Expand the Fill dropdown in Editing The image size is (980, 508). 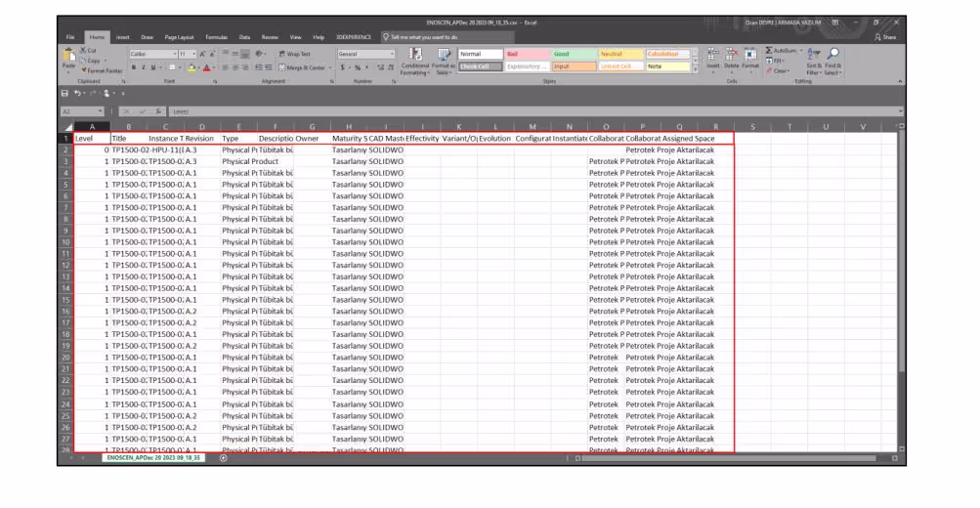tap(783, 61)
